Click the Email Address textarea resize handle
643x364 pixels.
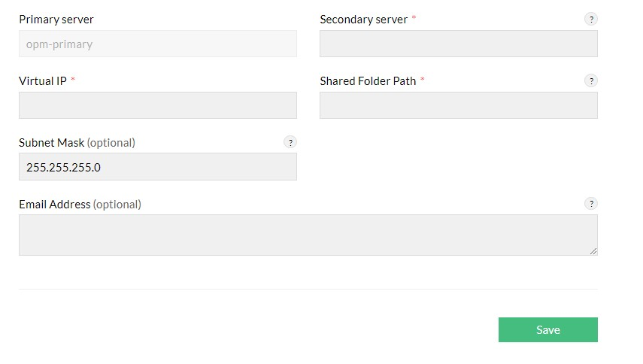(593, 251)
